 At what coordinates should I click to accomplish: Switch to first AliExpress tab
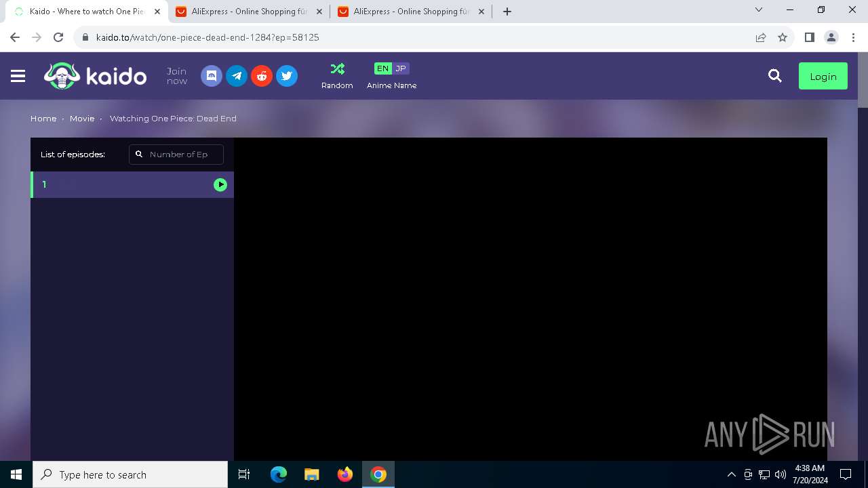(x=248, y=12)
